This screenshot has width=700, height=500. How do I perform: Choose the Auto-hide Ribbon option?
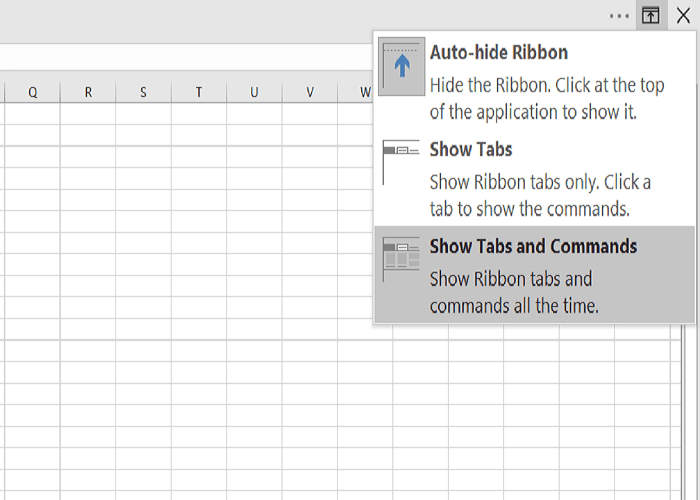(534, 81)
